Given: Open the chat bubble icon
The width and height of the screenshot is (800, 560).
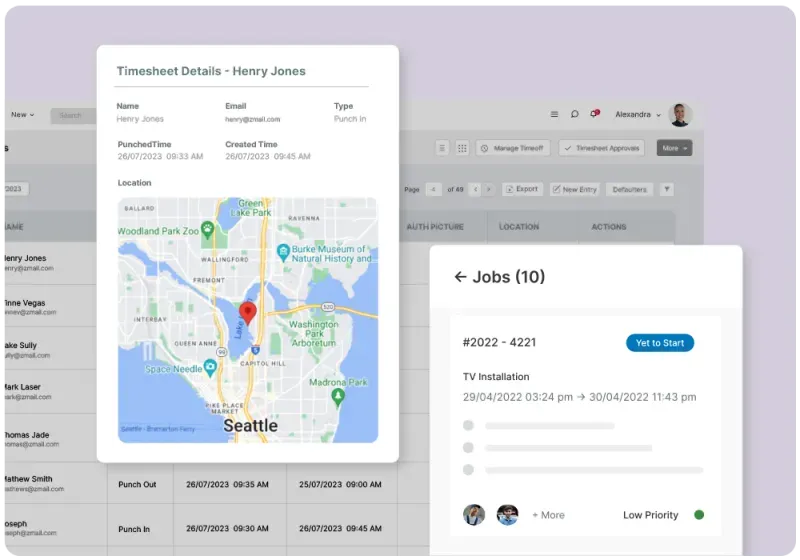Looking at the screenshot, I should tap(574, 114).
